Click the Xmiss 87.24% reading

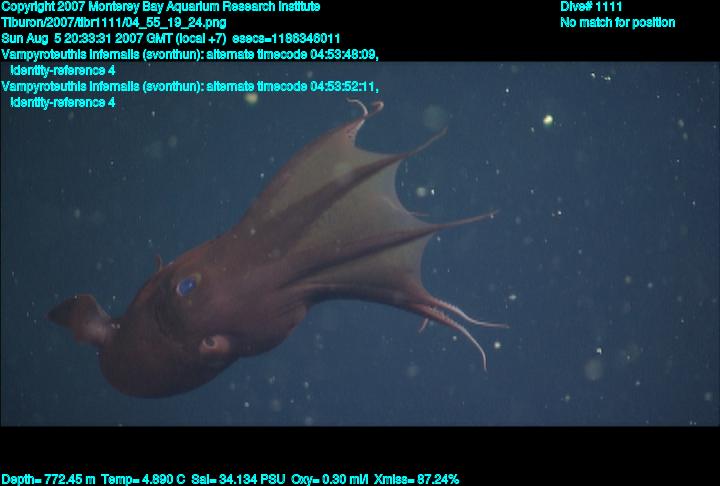(x=418, y=479)
